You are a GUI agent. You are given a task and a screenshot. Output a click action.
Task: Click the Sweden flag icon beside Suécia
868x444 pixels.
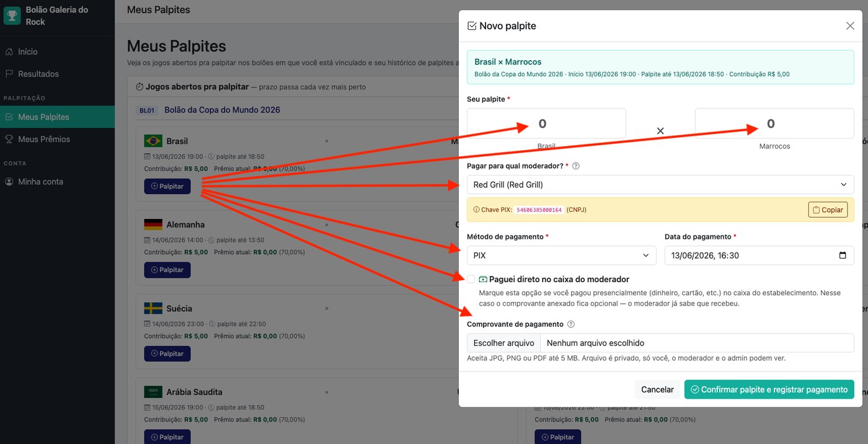pos(153,308)
